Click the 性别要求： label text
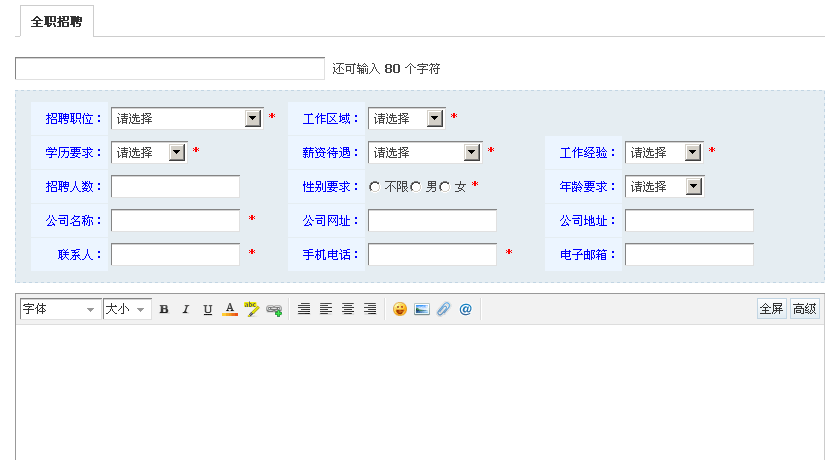This screenshot has height=460, width=835. [330, 186]
